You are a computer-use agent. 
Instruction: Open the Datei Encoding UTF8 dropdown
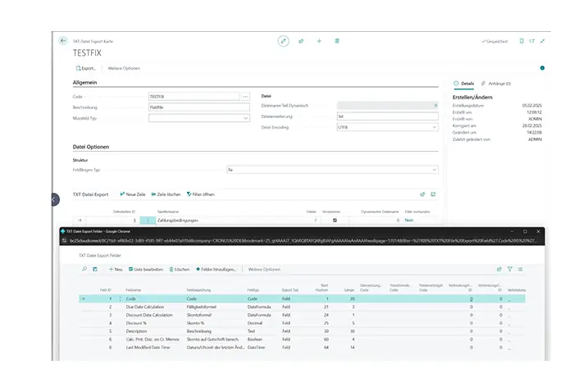click(435, 127)
